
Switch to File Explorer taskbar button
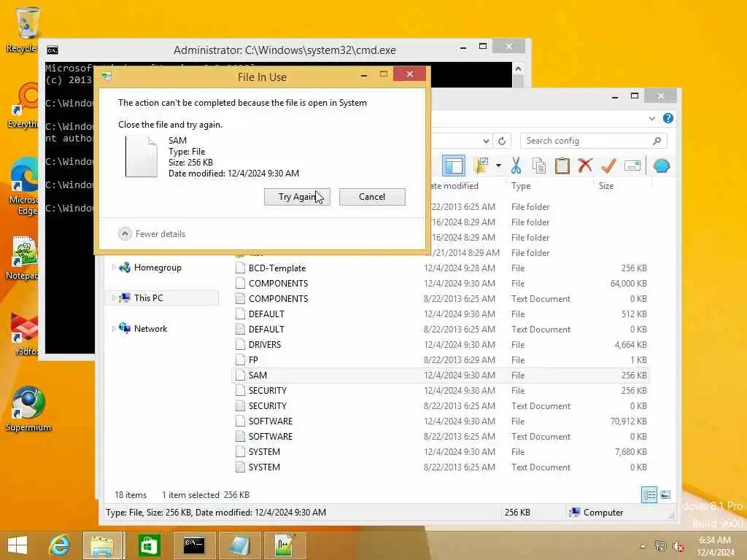click(x=104, y=545)
